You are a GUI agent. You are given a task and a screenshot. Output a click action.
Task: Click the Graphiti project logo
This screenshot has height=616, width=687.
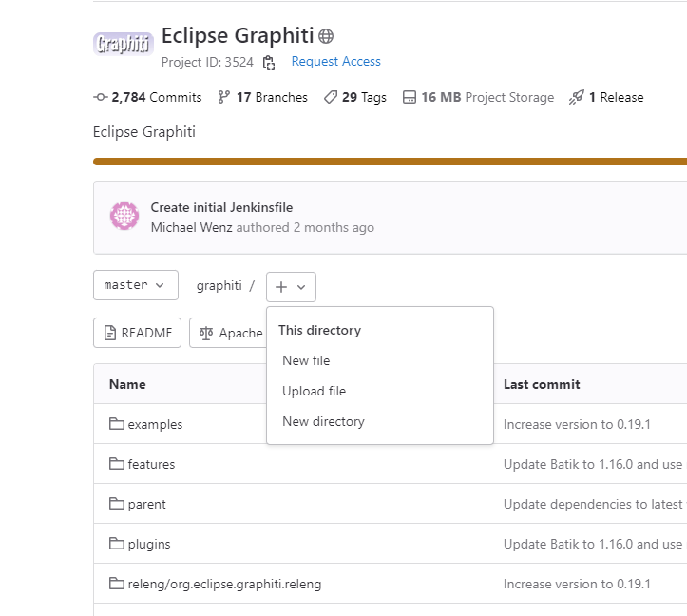pos(124,44)
